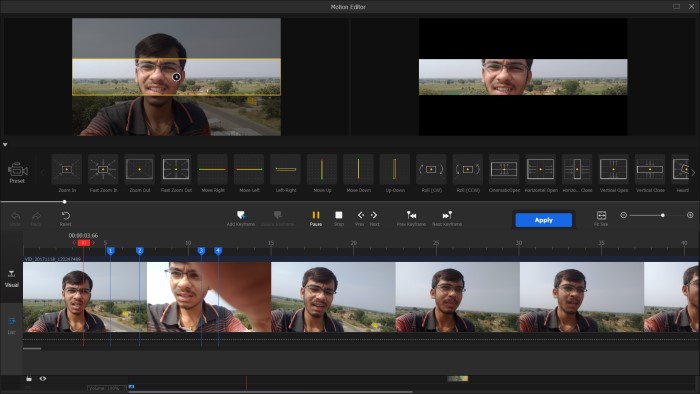Pick the Horizontal Close preset
Image resolution: width=700 pixels, height=394 pixels.
pyautogui.click(x=577, y=170)
